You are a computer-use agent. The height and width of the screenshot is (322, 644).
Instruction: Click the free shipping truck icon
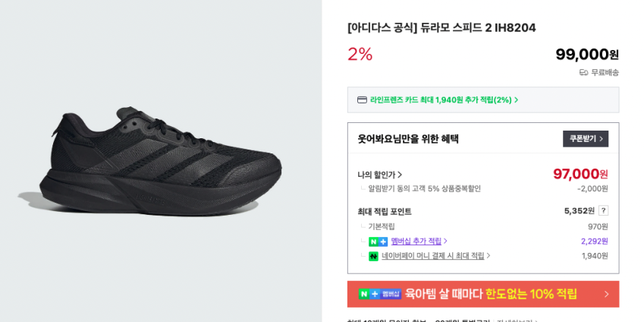[583, 72]
